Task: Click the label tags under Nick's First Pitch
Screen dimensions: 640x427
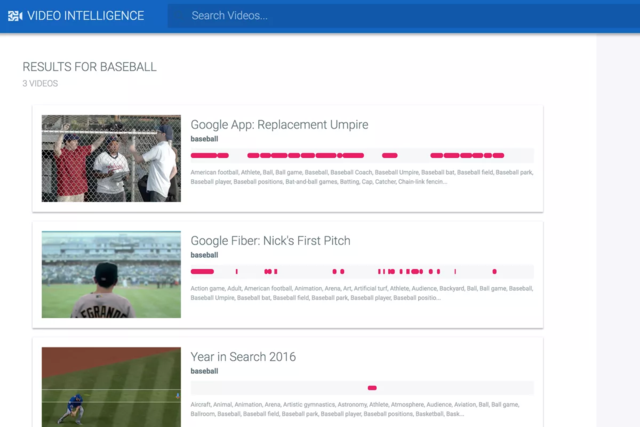Action: (361, 293)
